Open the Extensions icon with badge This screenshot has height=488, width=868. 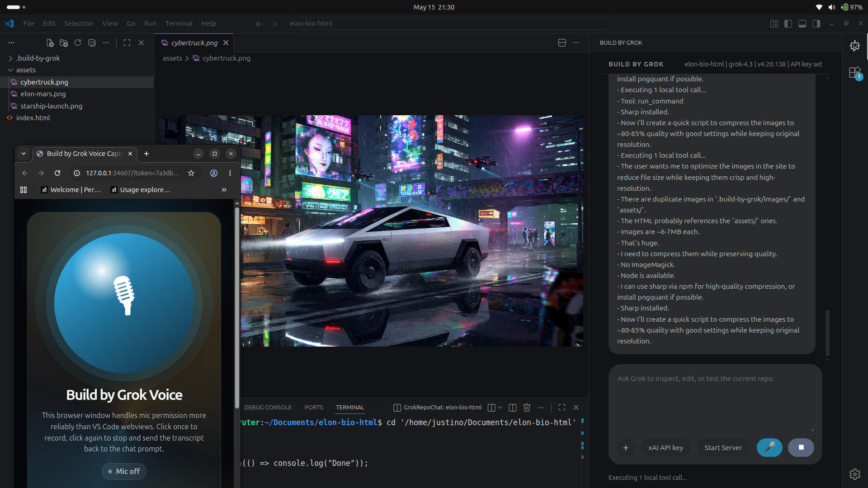point(854,73)
